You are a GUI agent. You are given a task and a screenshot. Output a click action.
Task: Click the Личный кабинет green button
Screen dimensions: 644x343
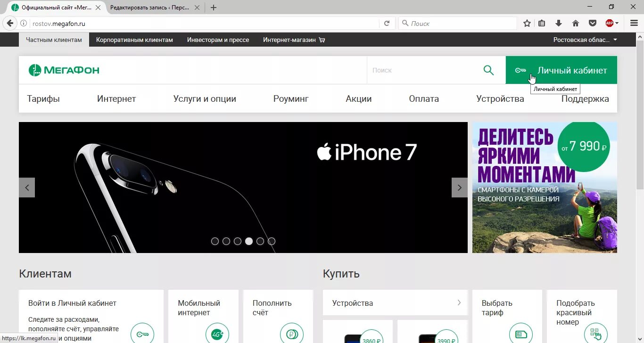(561, 70)
